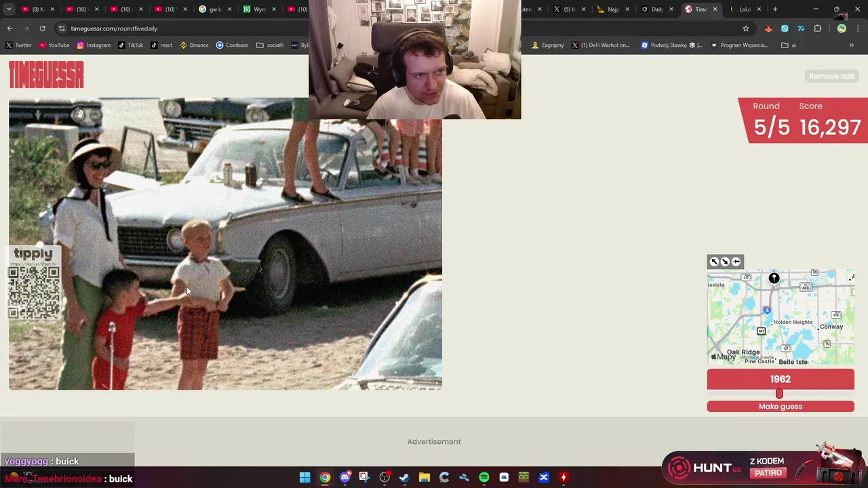Expand the tab search dropdown
Viewport: 868px width, 488px height.
point(9,9)
